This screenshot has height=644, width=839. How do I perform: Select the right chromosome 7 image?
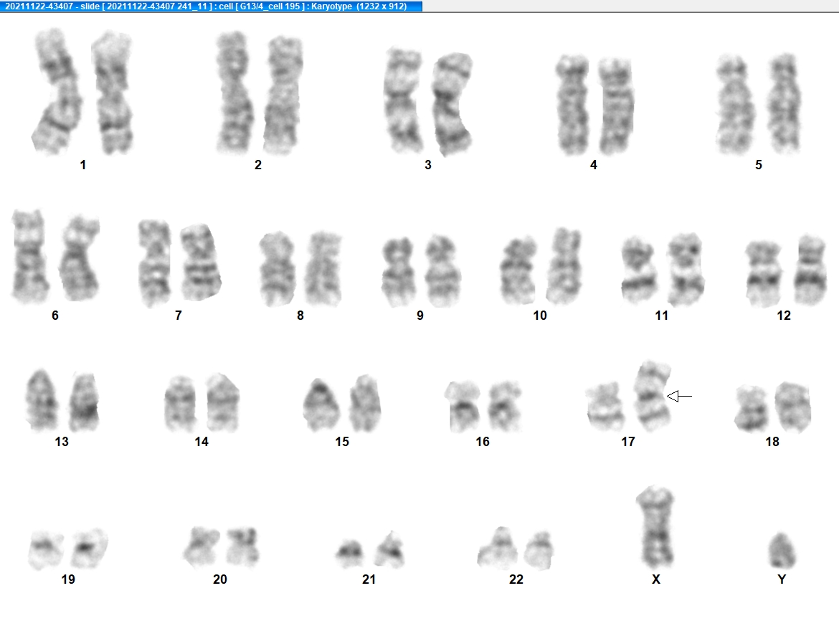click(x=200, y=262)
